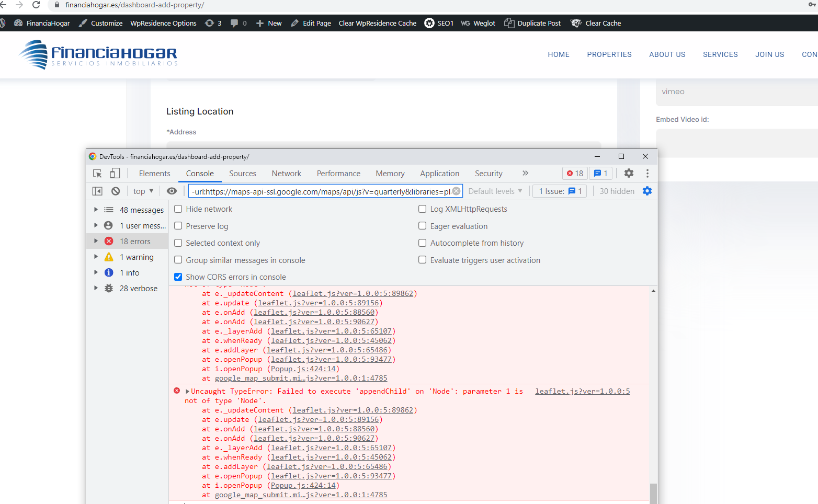Open the FinanciaHogar dashboard in admin bar
The width and height of the screenshot is (818, 504).
pyautogui.click(x=42, y=23)
